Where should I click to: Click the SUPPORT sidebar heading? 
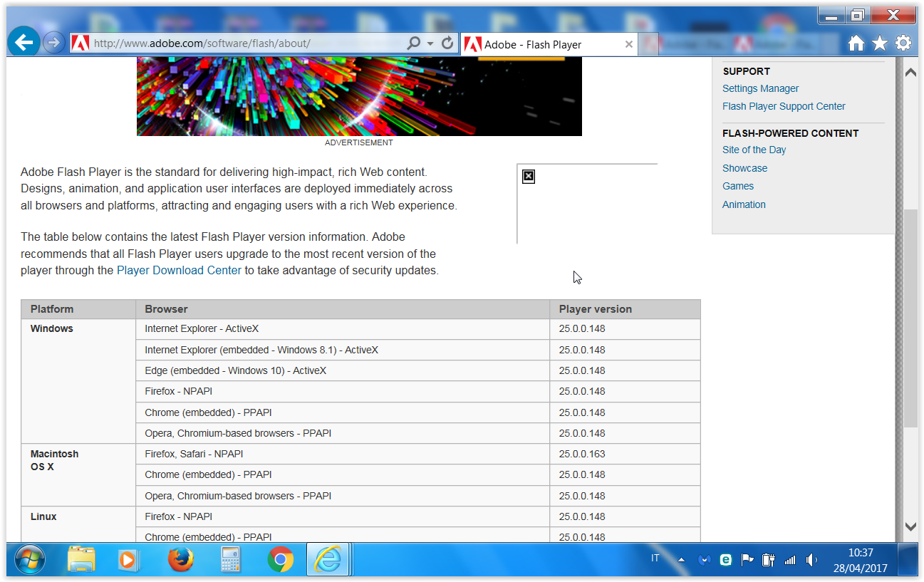(x=746, y=71)
